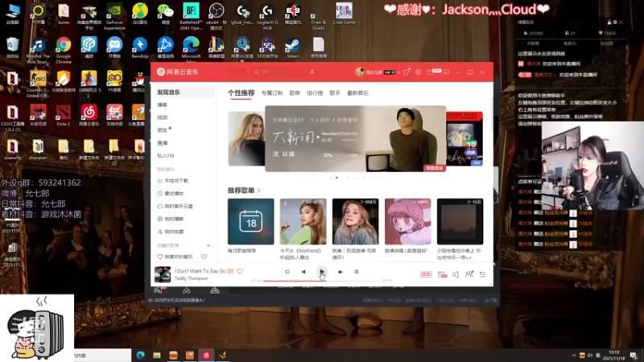Open the user account dropdown arrow
The width and height of the screenshot is (644, 362).
click(x=398, y=72)
